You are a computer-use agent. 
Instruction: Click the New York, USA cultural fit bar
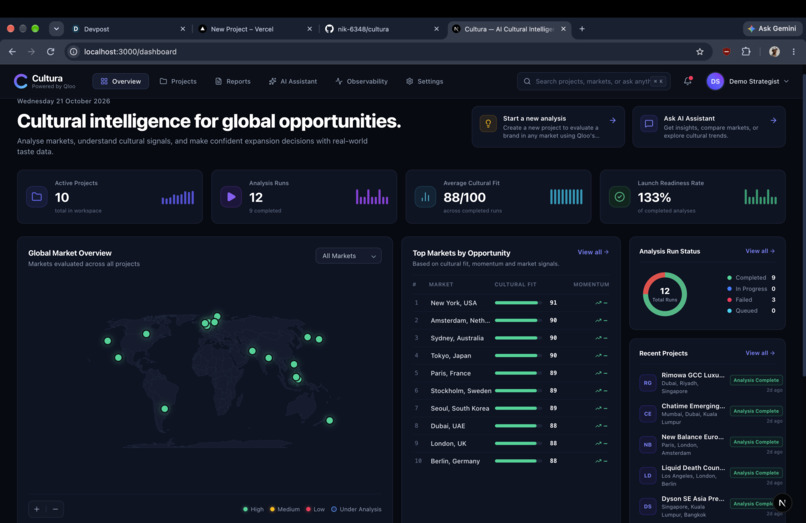coord(518,303)
